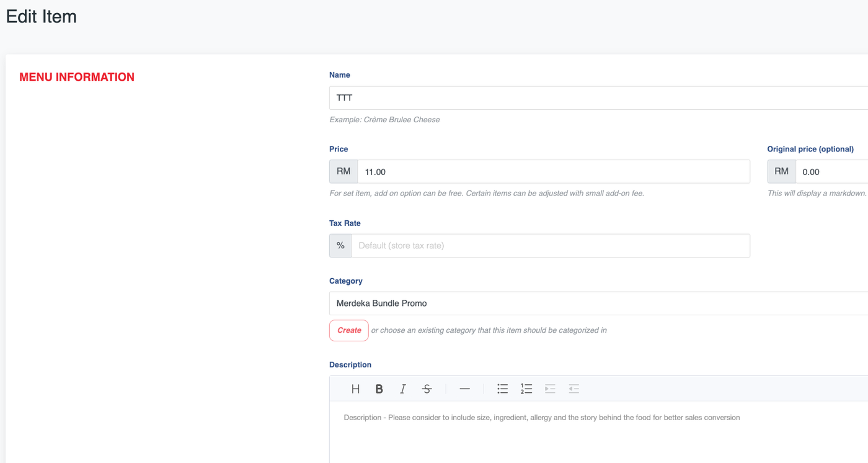This screenshot has height=463, width=868.
Task: Decrease indent using left-arrow outdent icon
Action: (574, 389)
